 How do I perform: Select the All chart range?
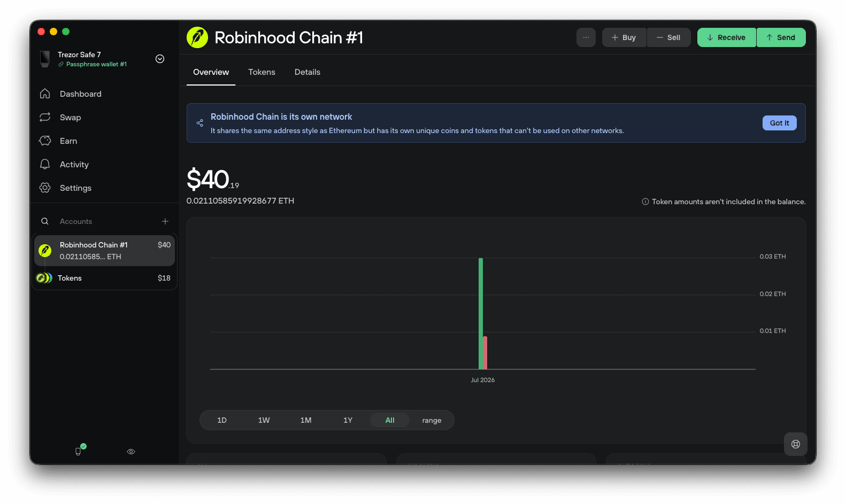point(390,420)
